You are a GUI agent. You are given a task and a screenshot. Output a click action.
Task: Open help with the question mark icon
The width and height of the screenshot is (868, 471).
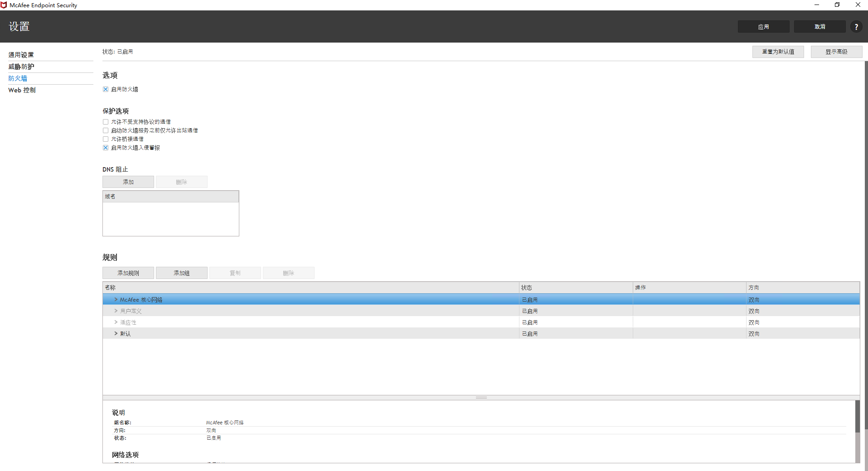pyautogui.click(x=856, y=27)
